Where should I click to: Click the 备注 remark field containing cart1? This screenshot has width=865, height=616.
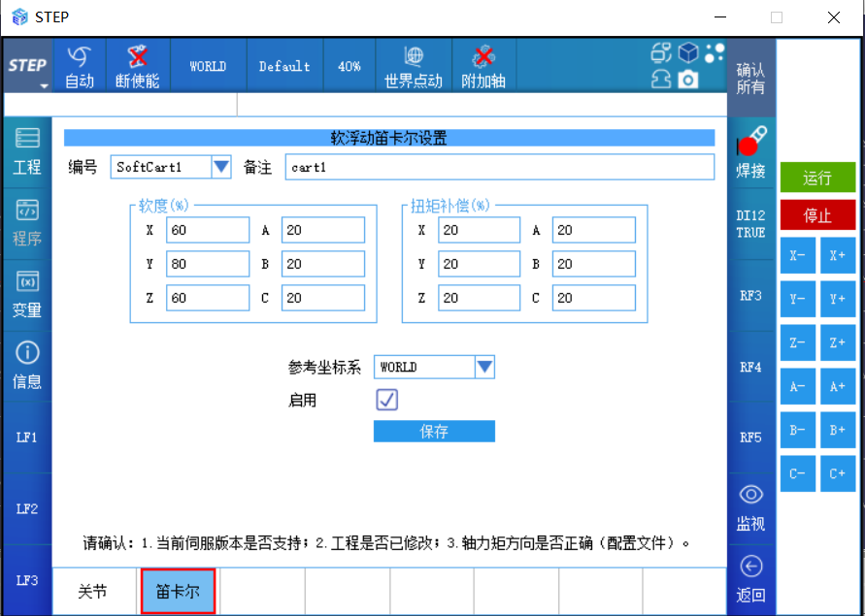pyautogui.click(x=500, y=167)
